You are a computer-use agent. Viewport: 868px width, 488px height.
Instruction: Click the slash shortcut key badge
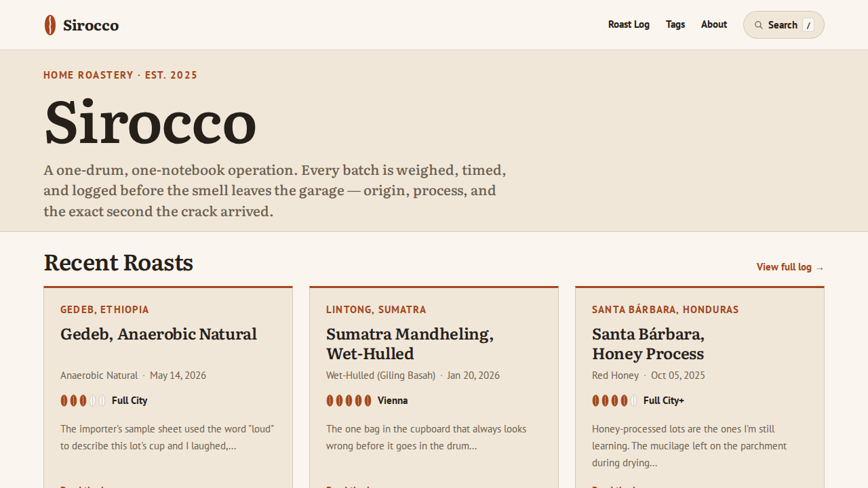[808, 25]
